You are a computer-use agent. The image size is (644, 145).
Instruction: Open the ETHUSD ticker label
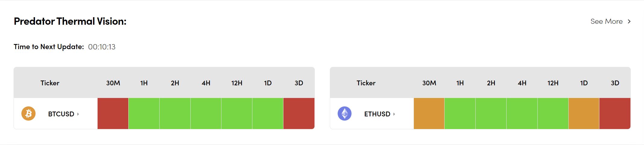click(377, 114)
